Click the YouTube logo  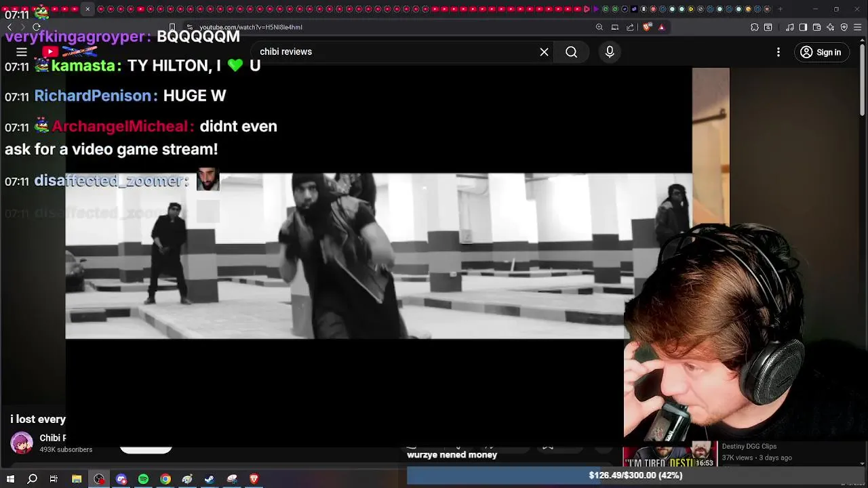pos(71,52)
